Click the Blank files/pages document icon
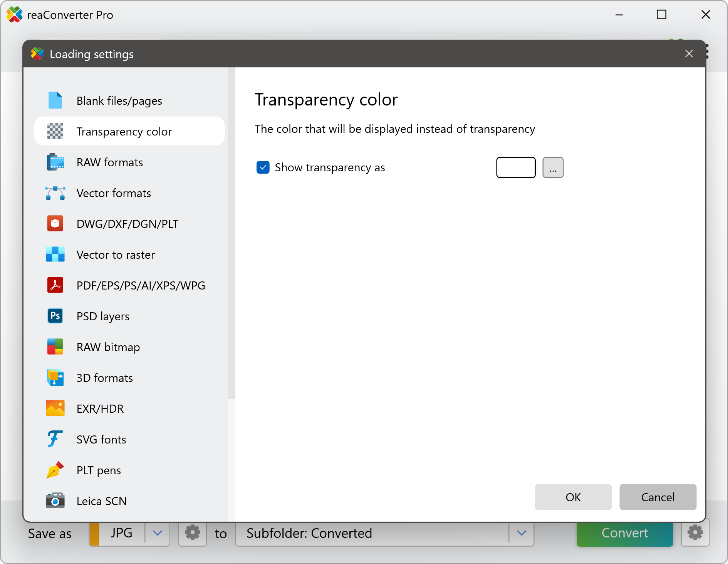This screenshot has width=728, height=564. (x=55, y=100)
